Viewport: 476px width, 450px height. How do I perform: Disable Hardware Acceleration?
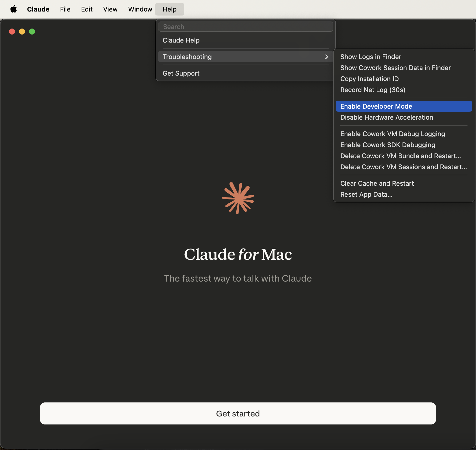[x=386, y=117]
